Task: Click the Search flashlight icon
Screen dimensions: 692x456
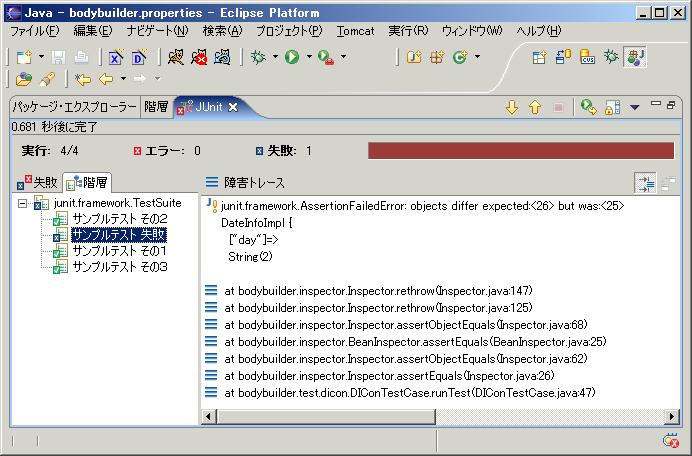Action: (x=47, y=79)
